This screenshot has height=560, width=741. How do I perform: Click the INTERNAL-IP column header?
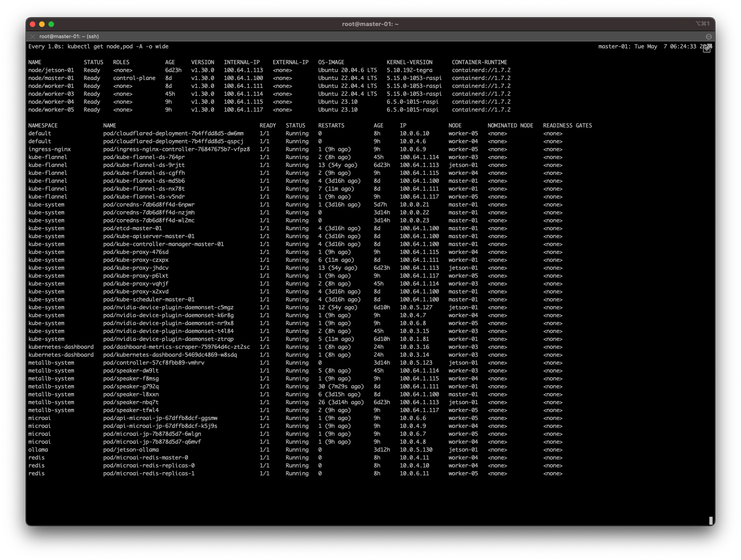coord(242,62)
